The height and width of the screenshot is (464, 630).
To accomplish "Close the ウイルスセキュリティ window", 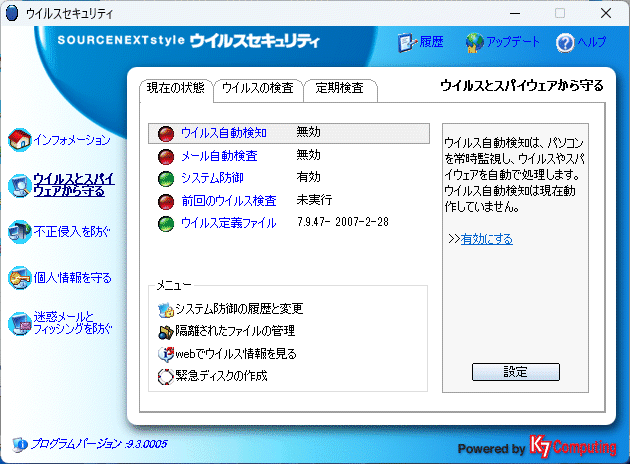I will 606,13.
